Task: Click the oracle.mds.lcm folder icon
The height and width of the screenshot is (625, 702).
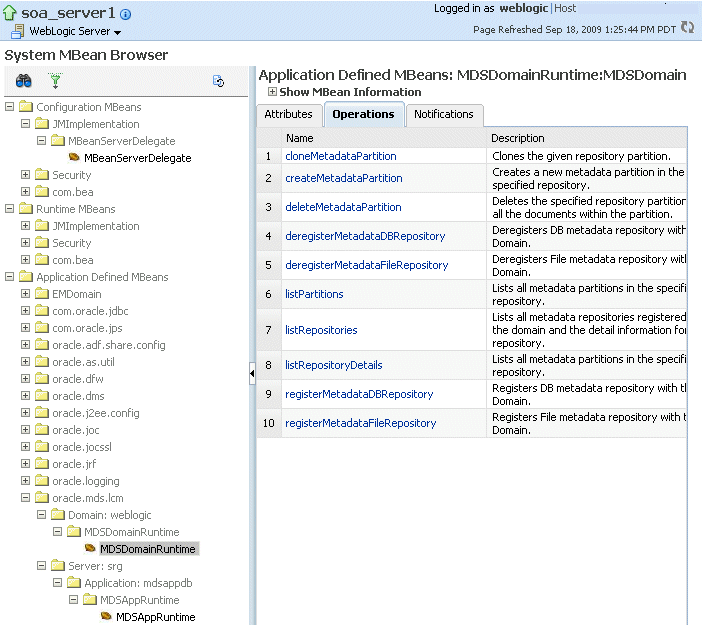Action: 42,497
